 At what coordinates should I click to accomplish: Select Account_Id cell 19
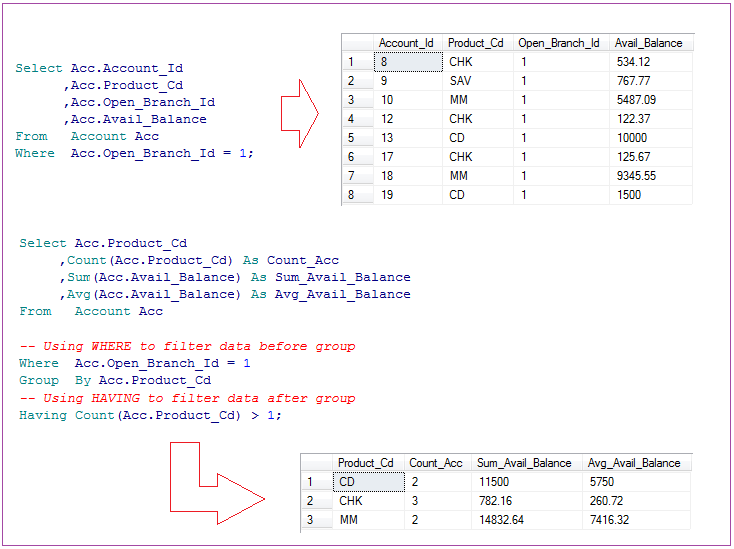click(408, 195)
